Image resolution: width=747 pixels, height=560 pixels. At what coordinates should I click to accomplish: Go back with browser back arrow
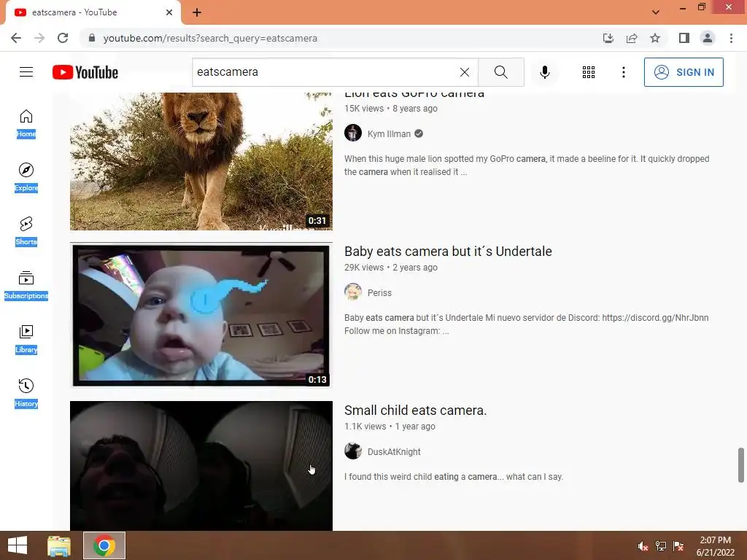[16, 38]
